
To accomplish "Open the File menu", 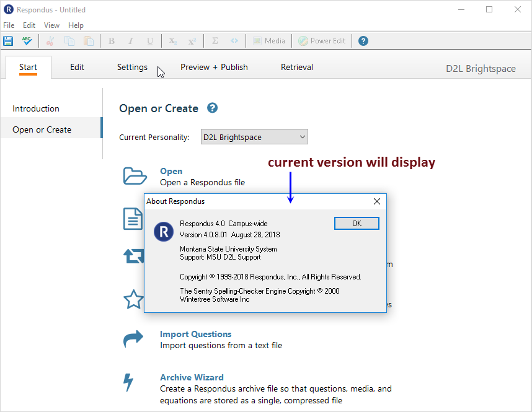I will point(9,25).
